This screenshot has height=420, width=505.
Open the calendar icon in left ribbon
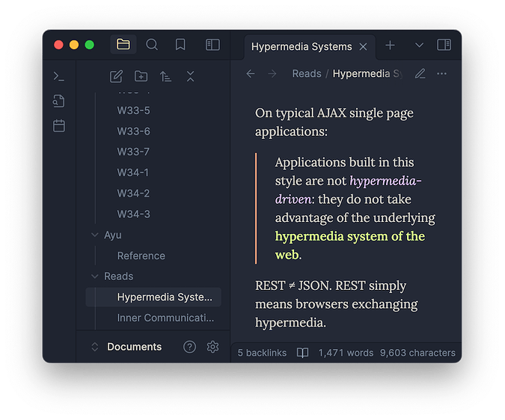coord(59,126)
